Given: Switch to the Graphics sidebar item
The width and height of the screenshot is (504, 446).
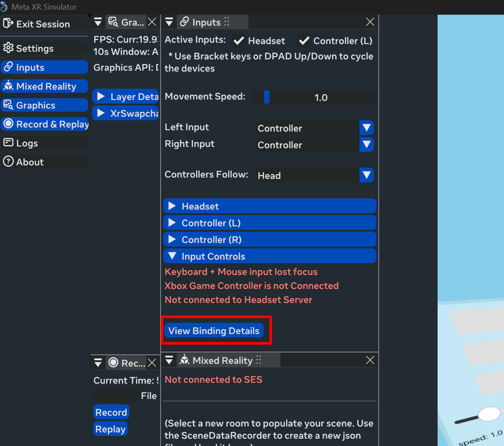Looking at the screenshot, I should [x=35, y=105].
